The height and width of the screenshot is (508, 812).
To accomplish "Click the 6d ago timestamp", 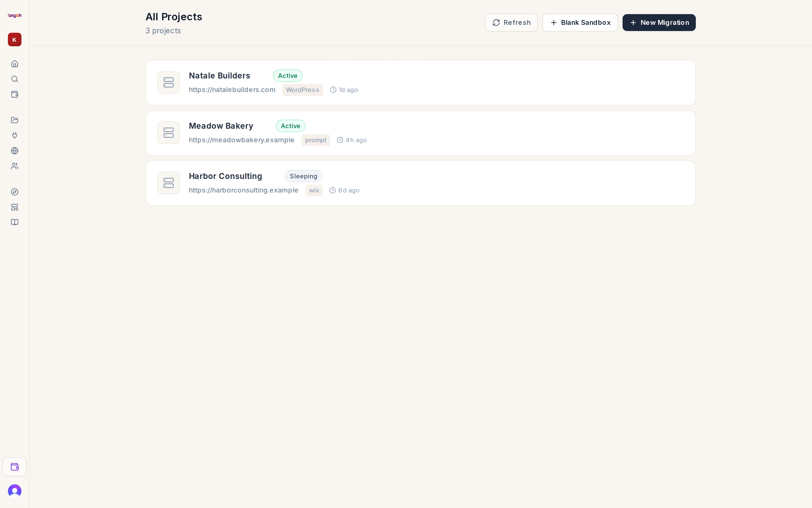I will [344, 190].
